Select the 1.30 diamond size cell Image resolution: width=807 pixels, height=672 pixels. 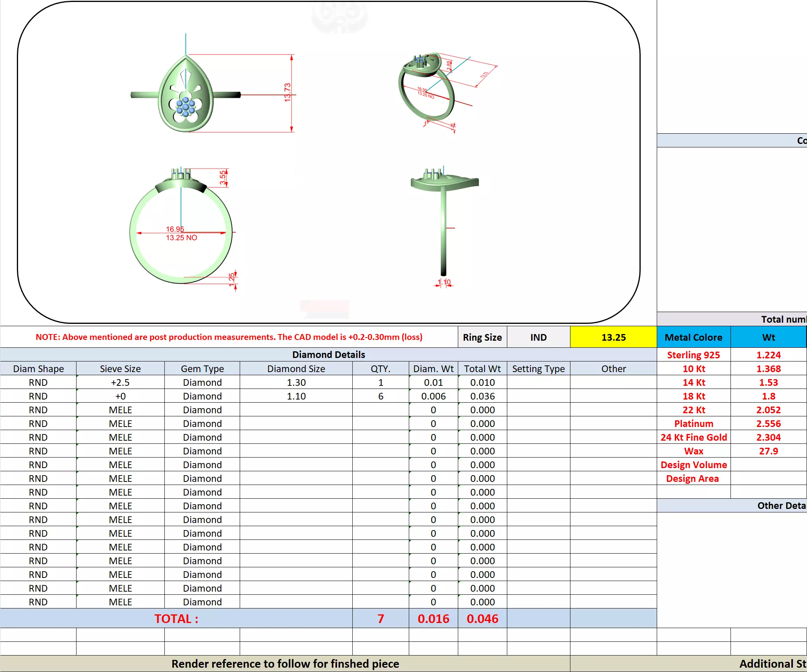pyautogui.click(x=296, y=382)
